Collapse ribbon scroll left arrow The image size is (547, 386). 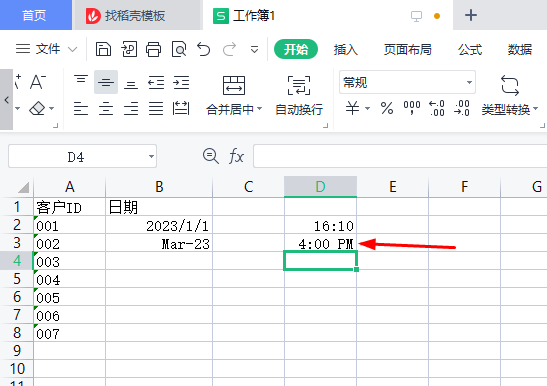[x=6, y=100]
